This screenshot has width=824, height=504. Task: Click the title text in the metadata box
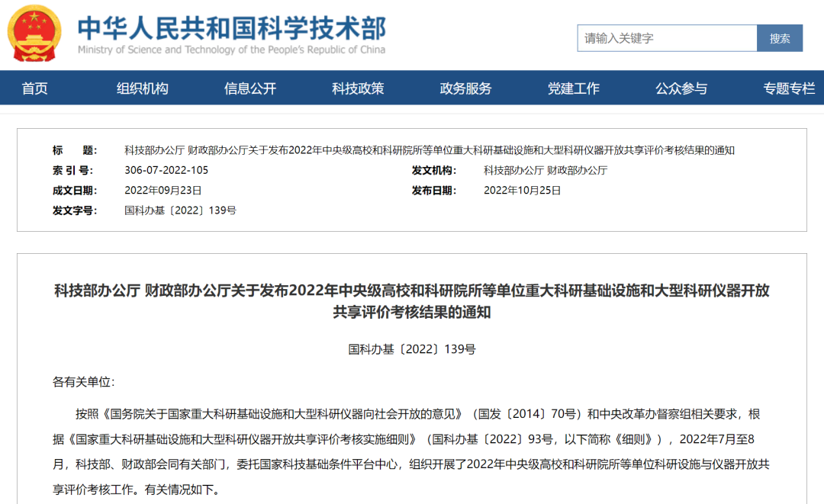tap(430, 150)
